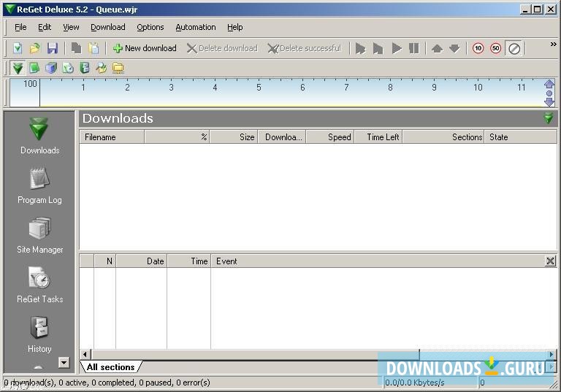Move download up with arrow icon

click(438, 48)
